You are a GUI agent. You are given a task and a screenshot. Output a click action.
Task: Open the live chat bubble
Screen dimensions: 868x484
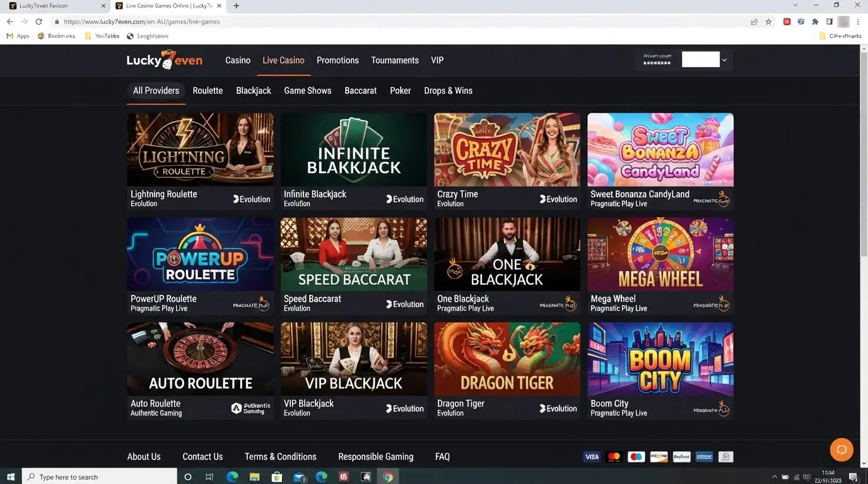[x=841, y=449]
